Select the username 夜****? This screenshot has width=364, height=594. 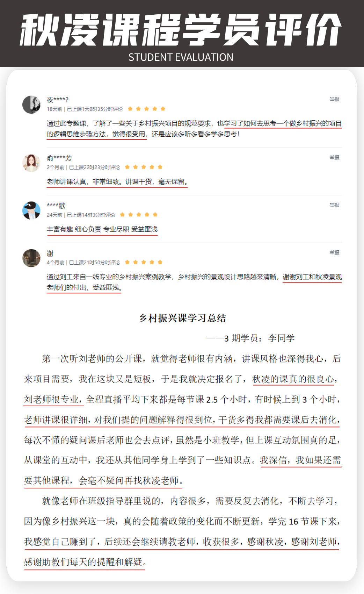point(58,100)
